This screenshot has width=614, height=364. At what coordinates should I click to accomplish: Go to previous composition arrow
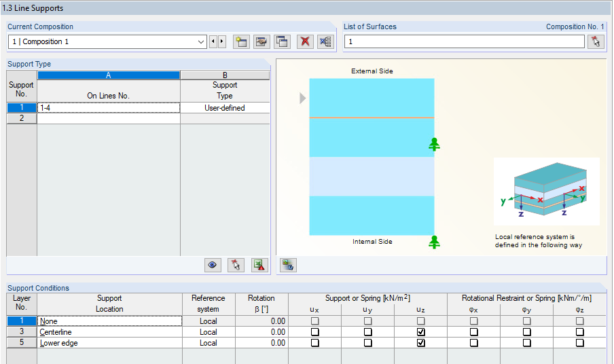coord(213,41)
